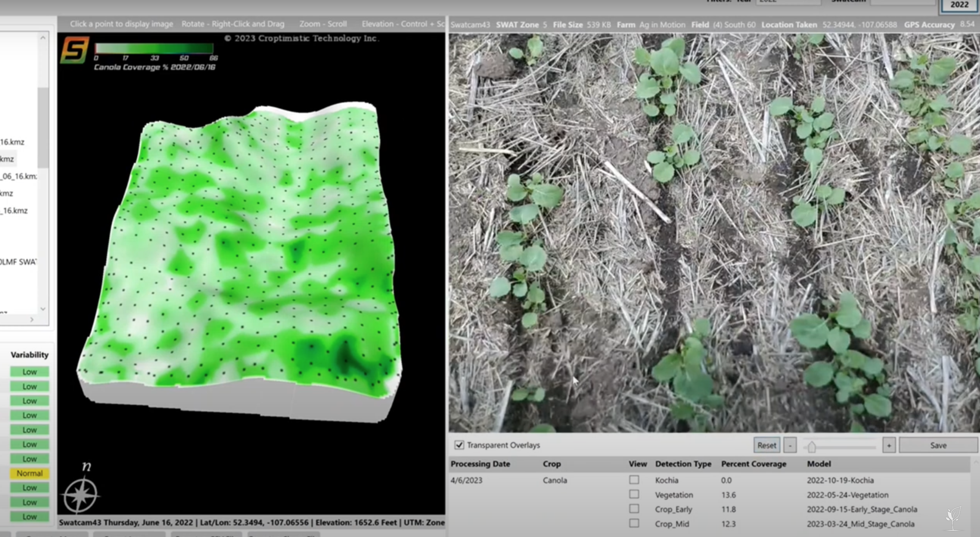Click the yellow Normal variability cell
This screenshot has width=980, height=537.
[30, 473]
